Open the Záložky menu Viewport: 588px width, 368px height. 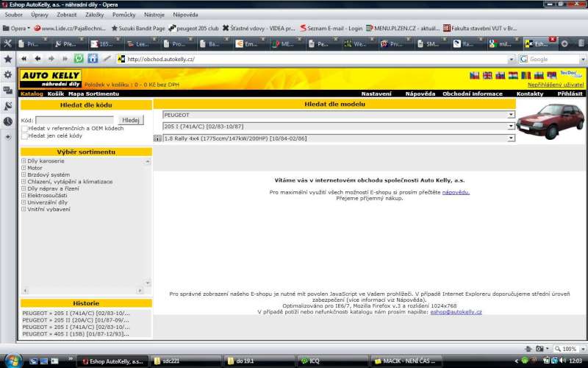tap(95, 14)
